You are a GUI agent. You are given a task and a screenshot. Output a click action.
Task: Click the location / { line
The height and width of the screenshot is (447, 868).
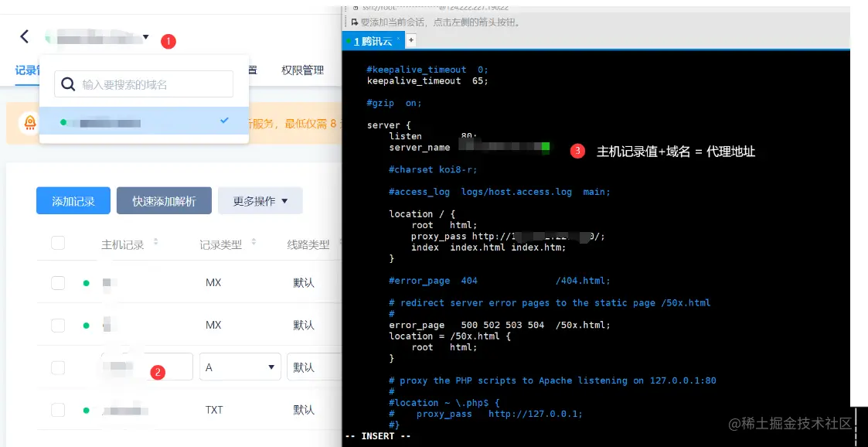click(422, 213)
